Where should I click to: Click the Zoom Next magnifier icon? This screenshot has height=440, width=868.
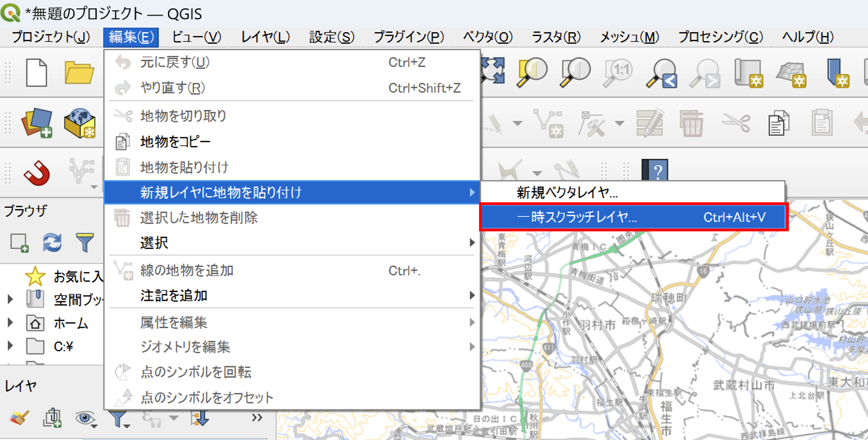pos(705,73)
